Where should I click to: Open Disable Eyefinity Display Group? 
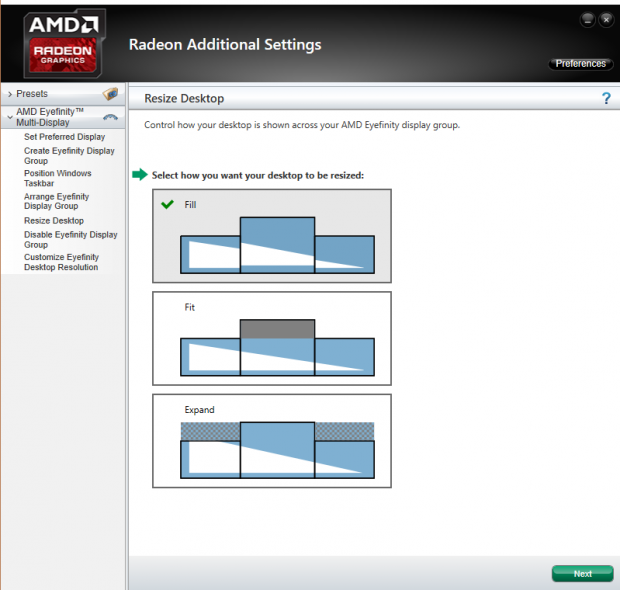click(71, 240)
